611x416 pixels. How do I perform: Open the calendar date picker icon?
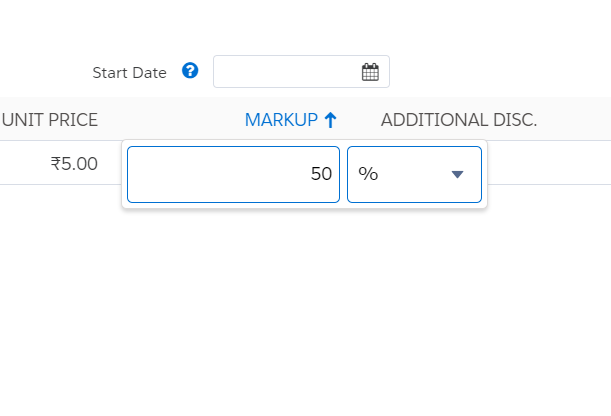tap(370, 72)
